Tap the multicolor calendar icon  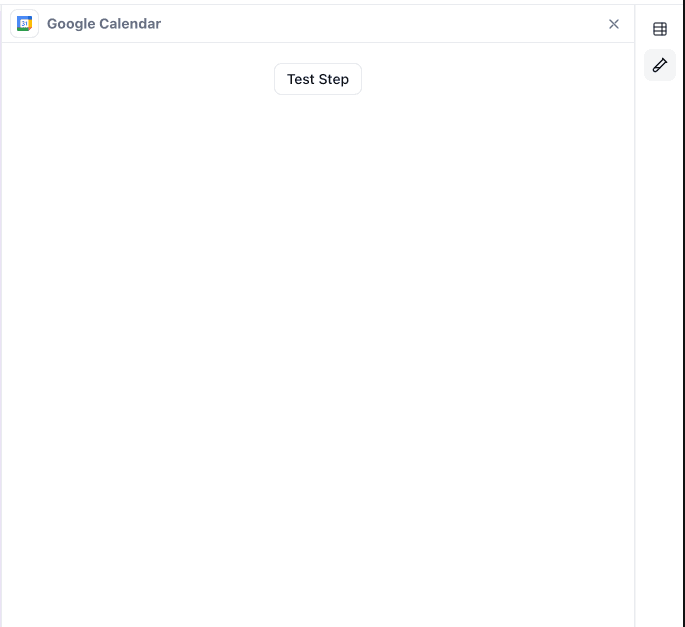24,24
